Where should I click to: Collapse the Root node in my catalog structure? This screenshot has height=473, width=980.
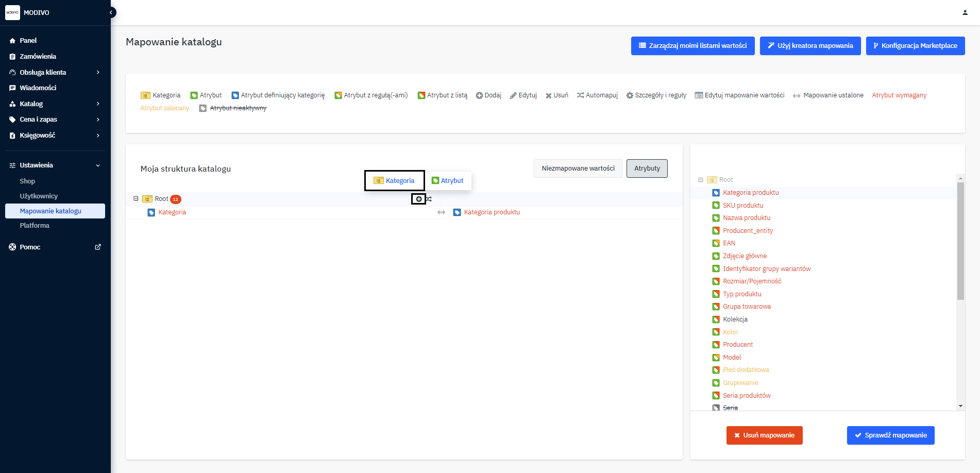(136, 198)
